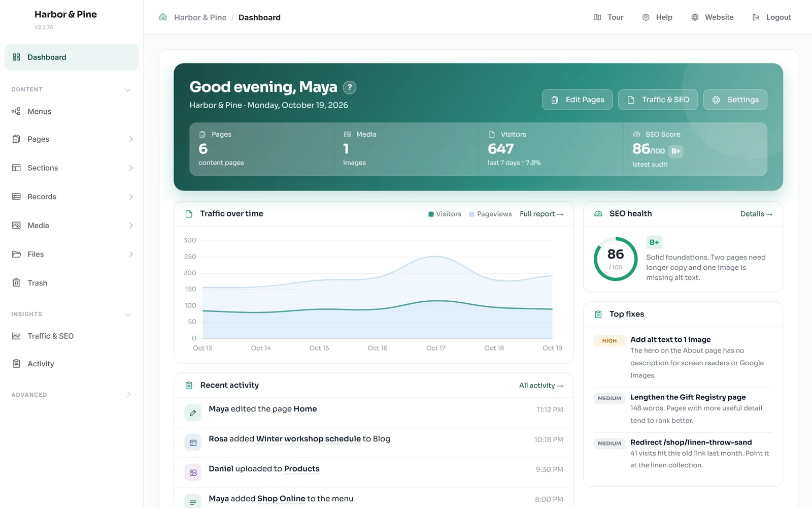812x508 pixels.
Task: Click the Help circle icon in the top bar
Action: 646,17
